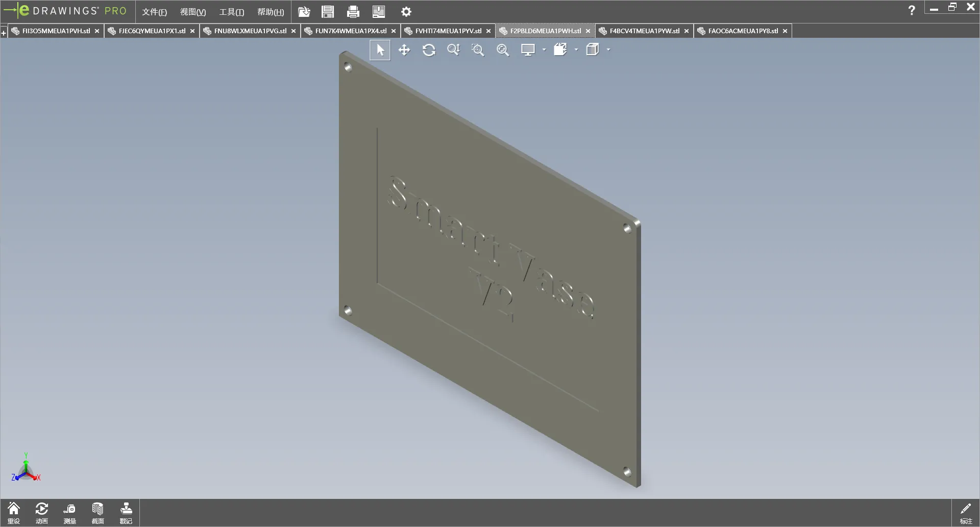This screenshot has width=980, height=527.
Task: Open the 文件(F) menu
Action: pos(154,12)
